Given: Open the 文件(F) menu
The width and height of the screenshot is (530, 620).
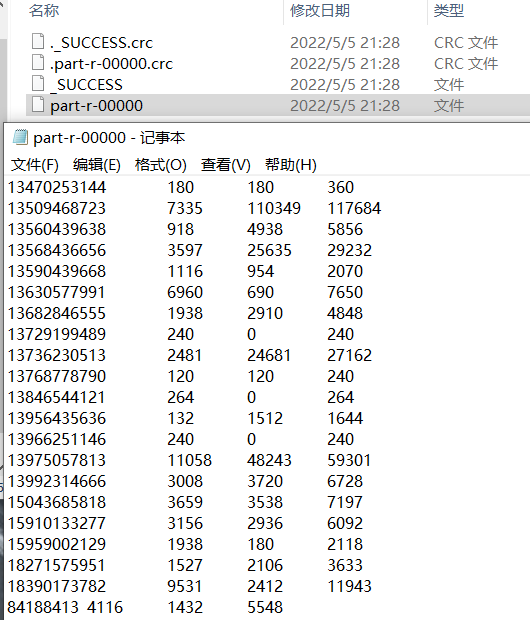Looking at the screenshot, I should click(35, 164).
